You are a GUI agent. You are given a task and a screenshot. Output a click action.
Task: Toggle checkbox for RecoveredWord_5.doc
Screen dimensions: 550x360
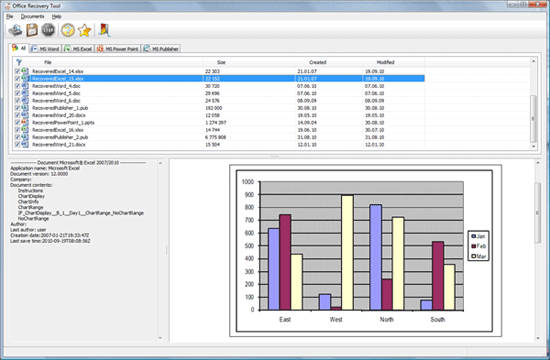click(x=18, y=93)
